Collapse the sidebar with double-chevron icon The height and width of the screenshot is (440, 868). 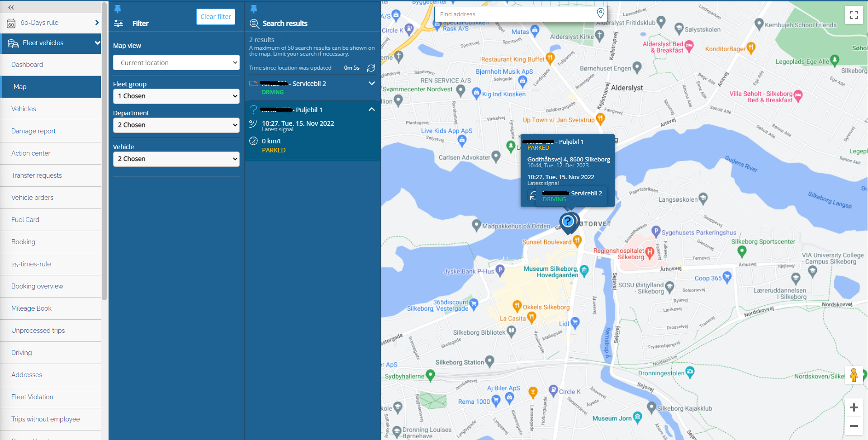tap(11, 7)
